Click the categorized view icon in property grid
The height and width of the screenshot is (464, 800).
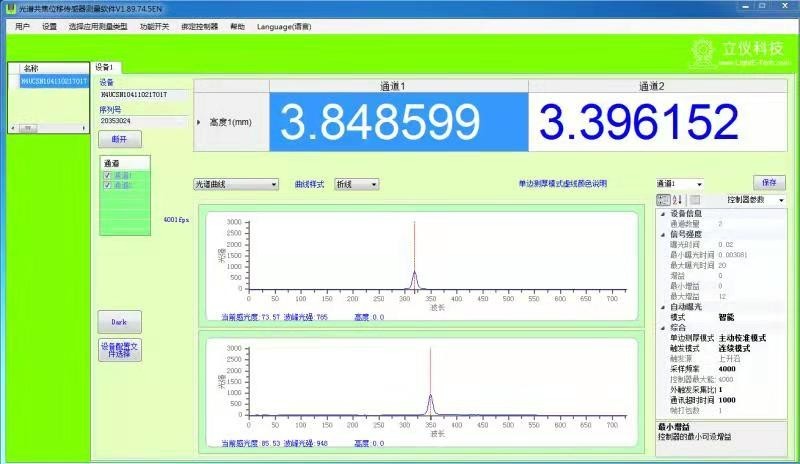pyautogui.click(x=662, y=200)
